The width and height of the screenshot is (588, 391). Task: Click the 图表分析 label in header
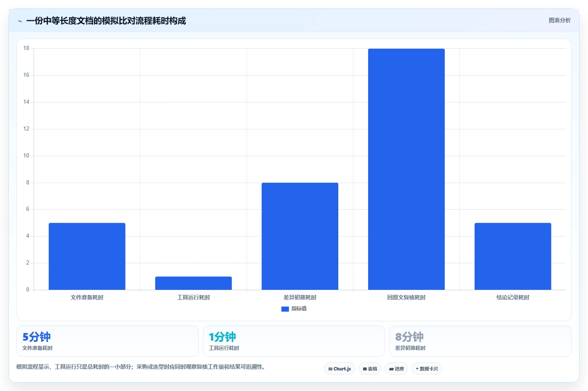pos(559,20)
